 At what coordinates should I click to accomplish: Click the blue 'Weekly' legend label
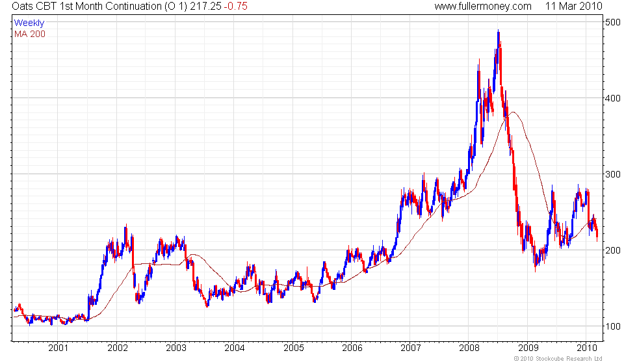(x=29, y=23)
